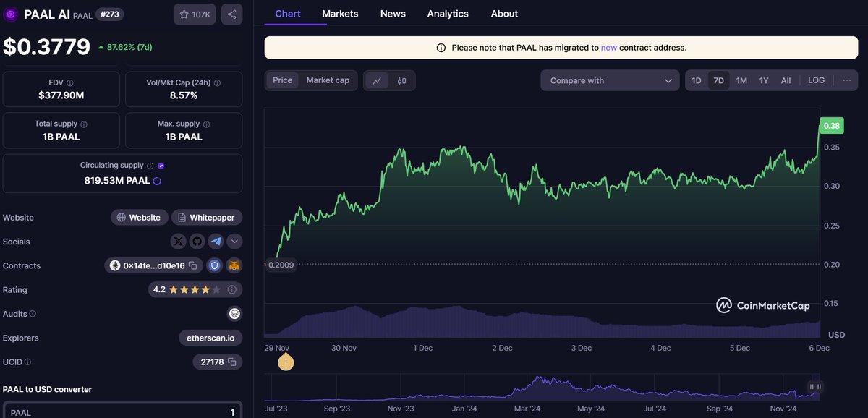Click the UCID info icon
Image resolution: width=868 pixels, height=418 pixels.
pyautogui.click(x=28, y=362)
